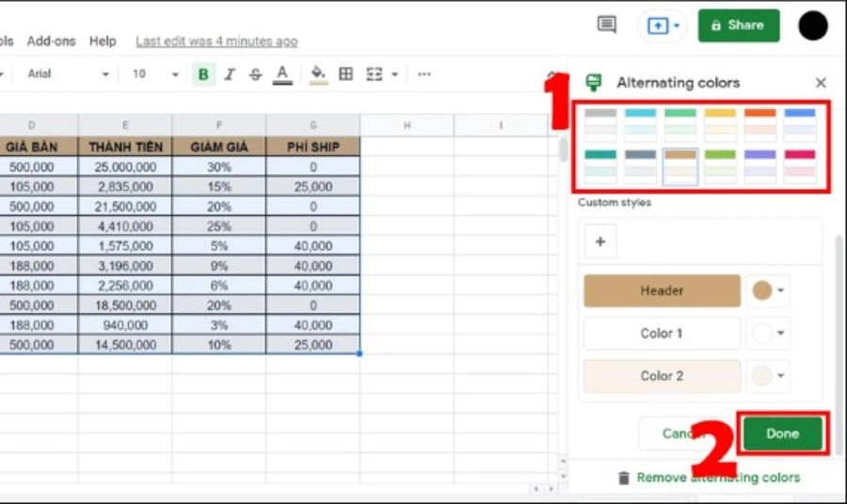The image size is (847, 504).
Task: Click the sidebar vertical scrollbar
Action: pyautogui.click(x=840, y=345)
